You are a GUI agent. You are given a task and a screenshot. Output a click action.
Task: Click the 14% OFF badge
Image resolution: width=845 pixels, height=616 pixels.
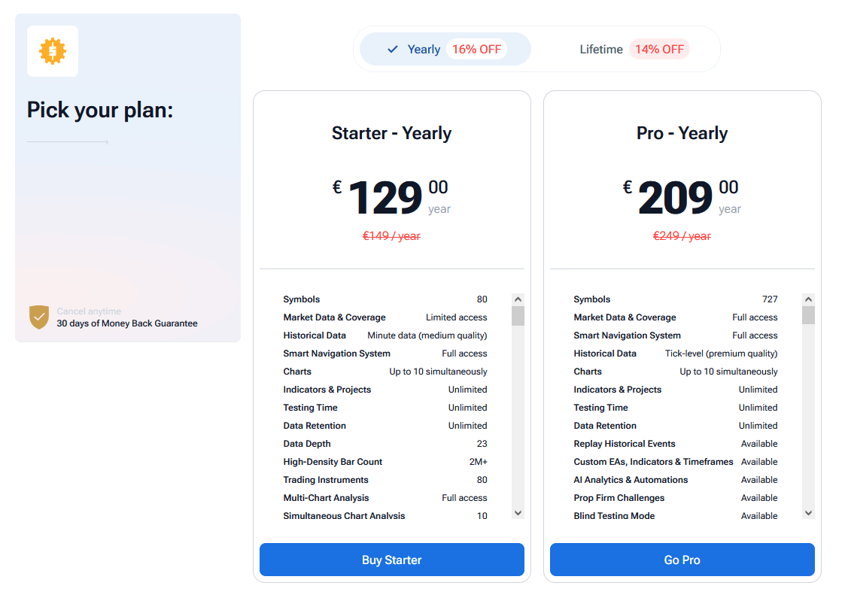(659, 50)
